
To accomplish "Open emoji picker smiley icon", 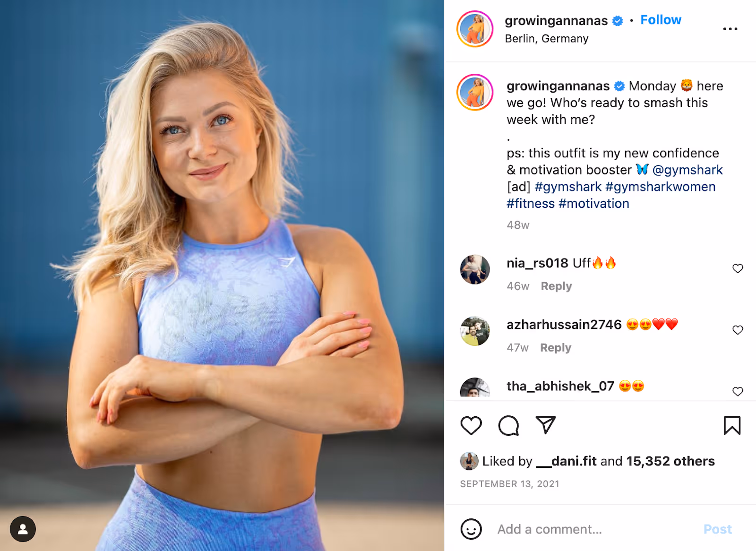I will coord(471,529).
